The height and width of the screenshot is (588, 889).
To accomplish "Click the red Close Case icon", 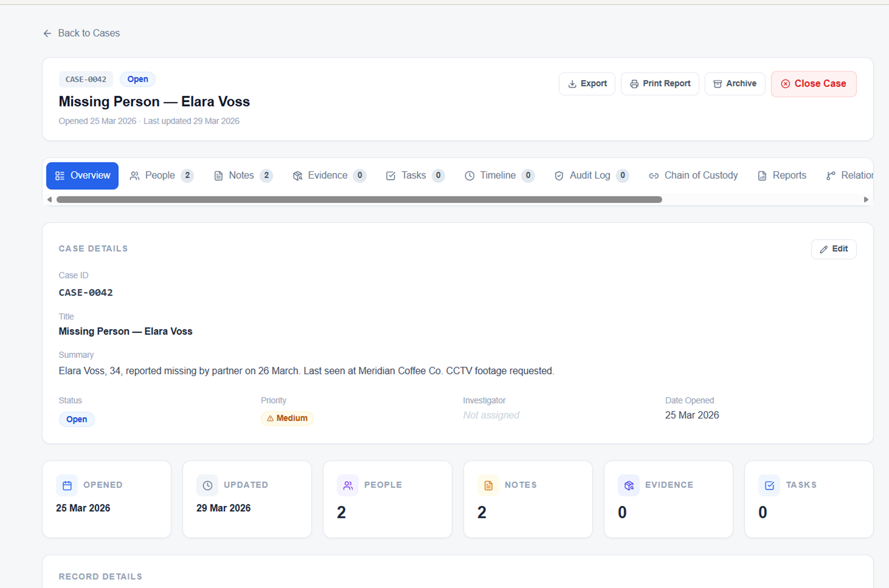I will pos(785,84).
